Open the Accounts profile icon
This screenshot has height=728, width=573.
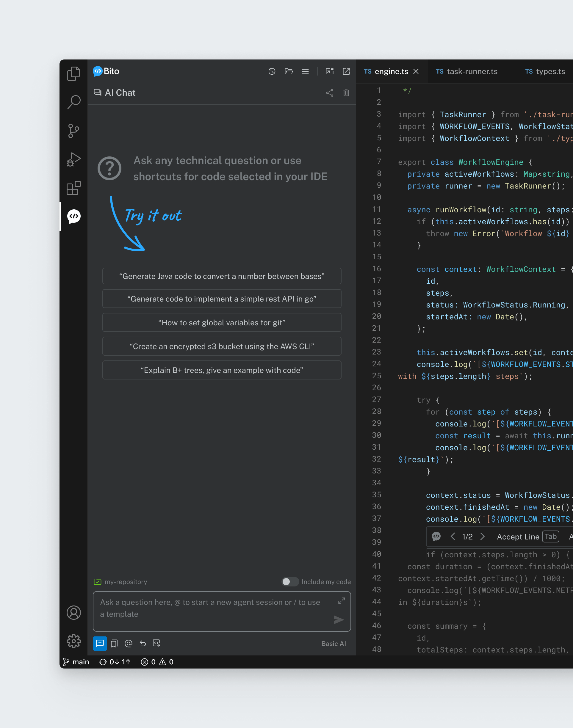74,612
